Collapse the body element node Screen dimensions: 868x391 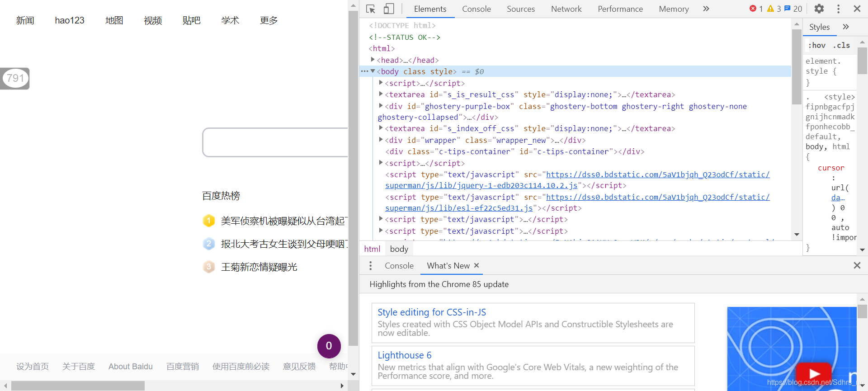[x=373, y=71]
